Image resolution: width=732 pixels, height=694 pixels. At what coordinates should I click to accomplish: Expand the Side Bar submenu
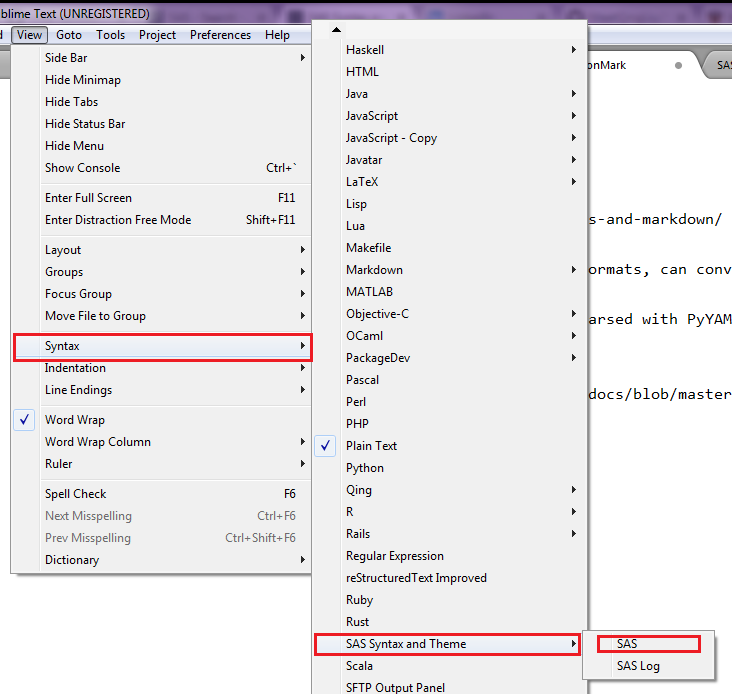162,58
